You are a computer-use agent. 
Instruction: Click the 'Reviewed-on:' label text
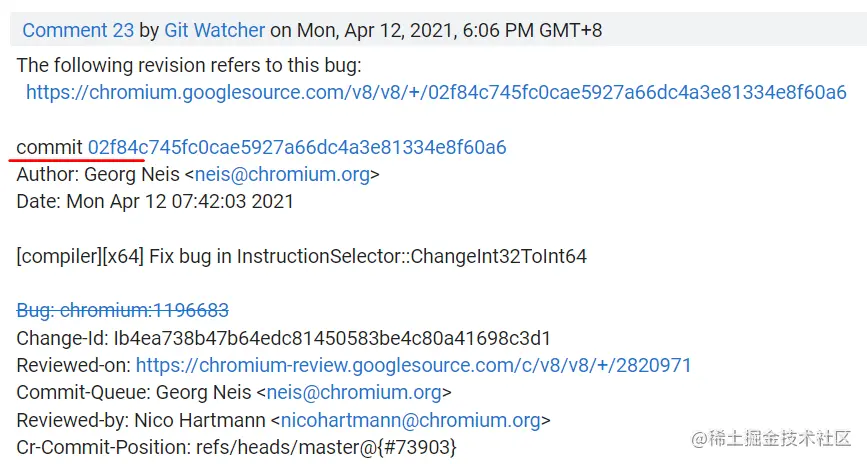(x=74, y=366)
